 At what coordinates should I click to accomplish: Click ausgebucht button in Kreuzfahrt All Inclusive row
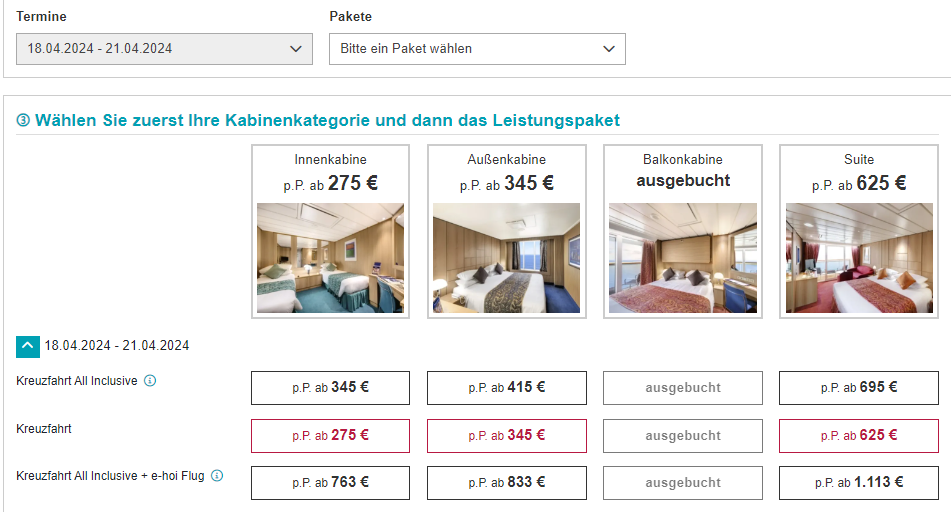[x=683, y=388]
